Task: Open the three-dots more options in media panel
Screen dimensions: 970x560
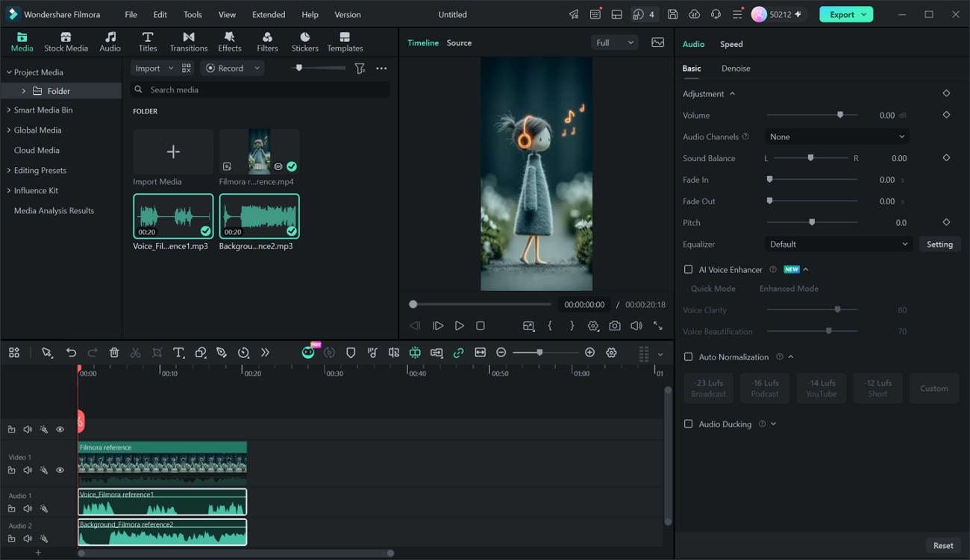Action: (x=381, y=68)
